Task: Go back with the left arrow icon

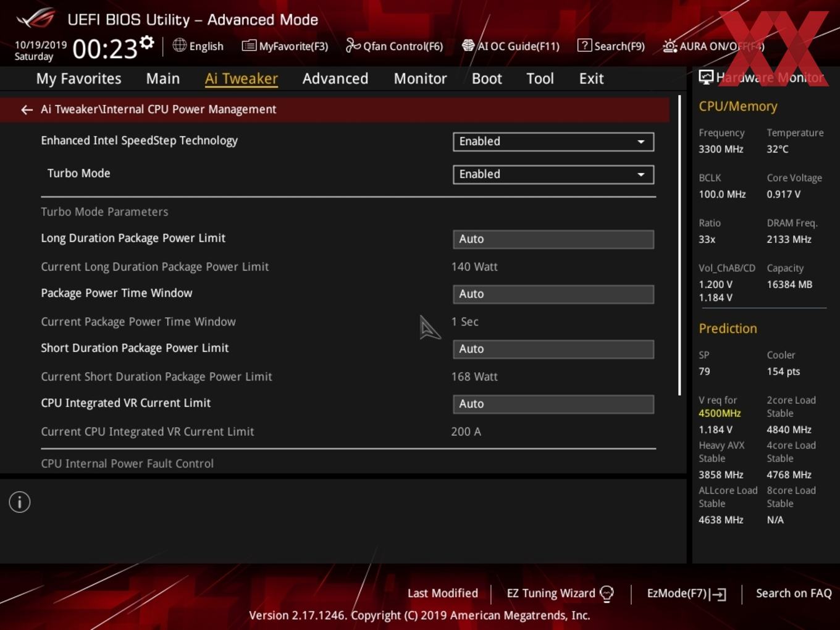Action: point(27,110)
